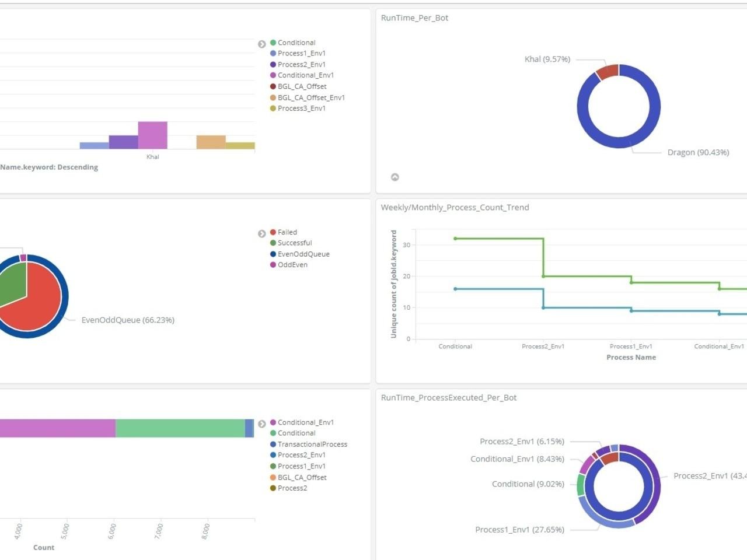The width and height of the screenshot is (747, 560).
Task: Click the purple Khal bar in the bar chart
Action: tap(124, 142)
